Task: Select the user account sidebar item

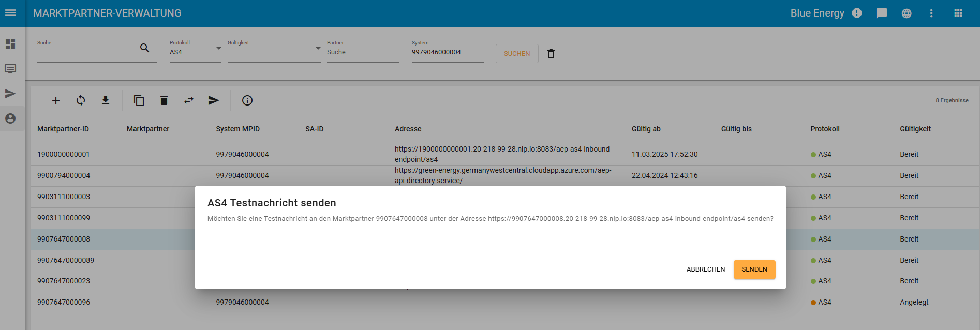Action: [x=10, y=118]
